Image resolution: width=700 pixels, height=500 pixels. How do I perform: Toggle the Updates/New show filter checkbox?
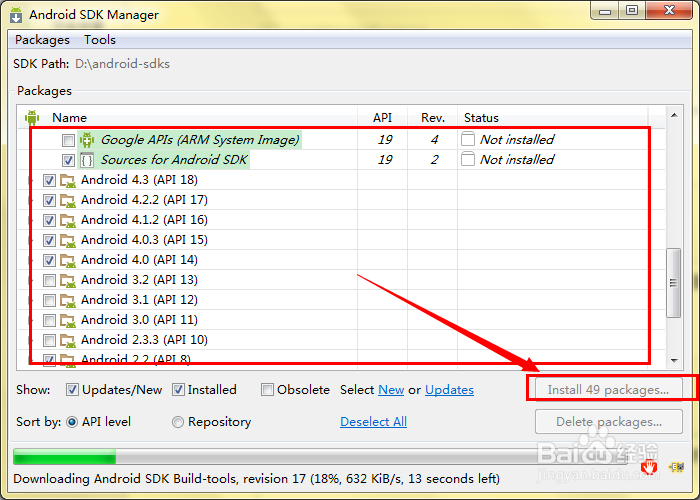72,390
